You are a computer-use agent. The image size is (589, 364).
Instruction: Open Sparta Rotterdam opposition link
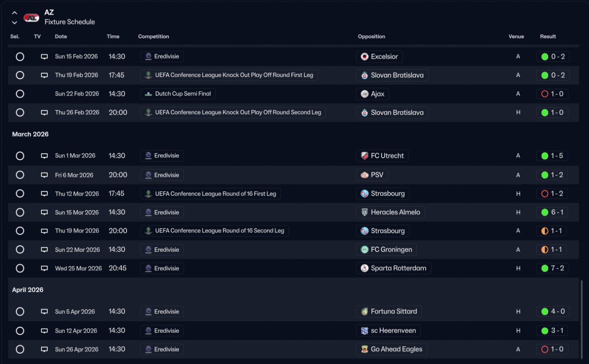tap(398, 268)
